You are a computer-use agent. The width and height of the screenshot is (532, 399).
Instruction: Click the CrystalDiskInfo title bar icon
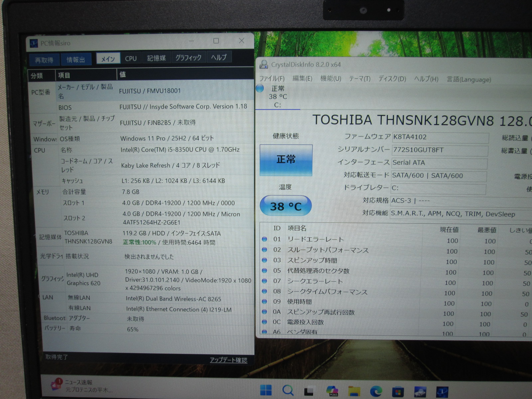click(264, 64)
